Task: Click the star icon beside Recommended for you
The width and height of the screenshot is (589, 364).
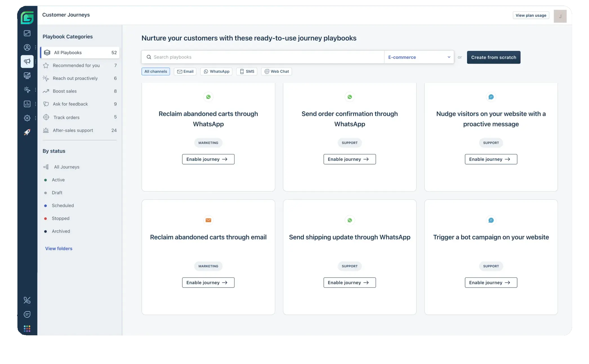Action: (x=46, y=66)
